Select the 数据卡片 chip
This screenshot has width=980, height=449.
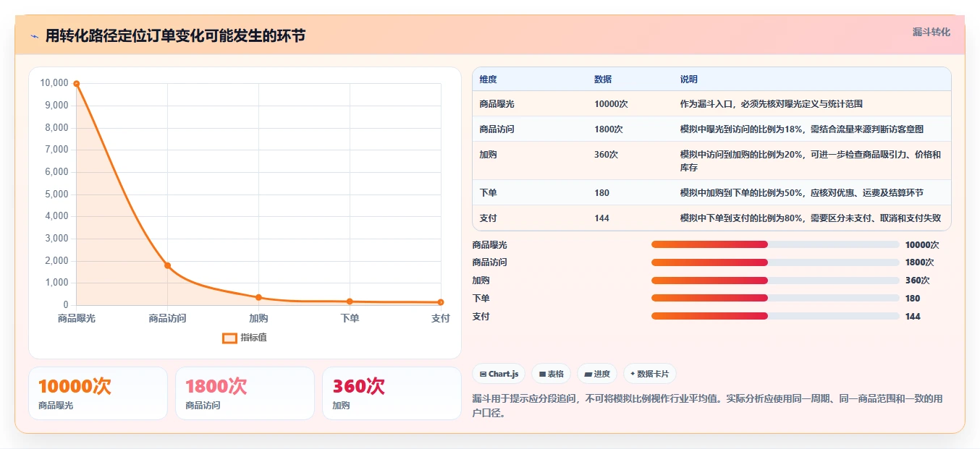[649, 374]
